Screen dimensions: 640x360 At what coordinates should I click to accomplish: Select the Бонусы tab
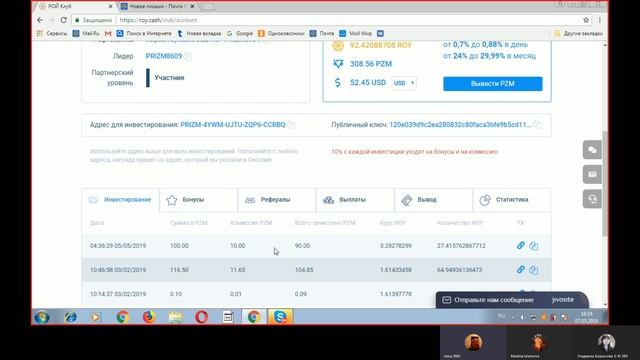198,200
